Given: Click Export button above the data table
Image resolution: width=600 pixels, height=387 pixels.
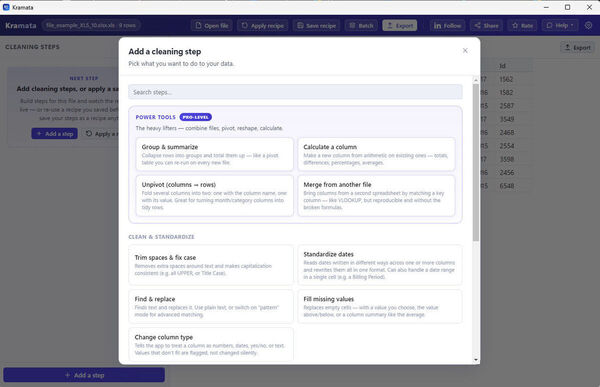Looking at the screenshot, I should pos(577,47).
